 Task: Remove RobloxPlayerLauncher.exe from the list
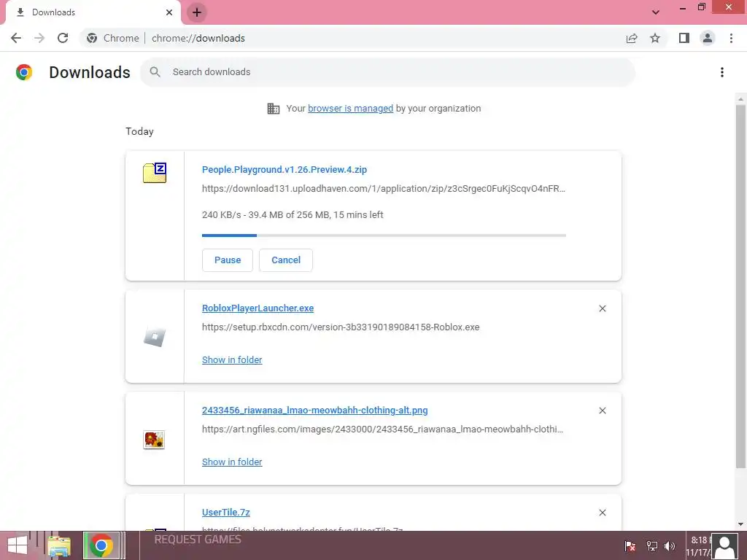[x=602, y=308]
